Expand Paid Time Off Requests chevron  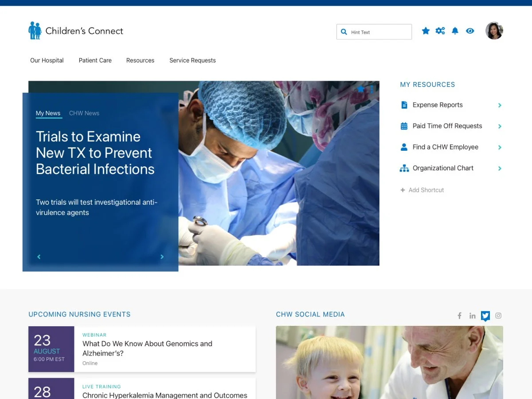(500, 126)
